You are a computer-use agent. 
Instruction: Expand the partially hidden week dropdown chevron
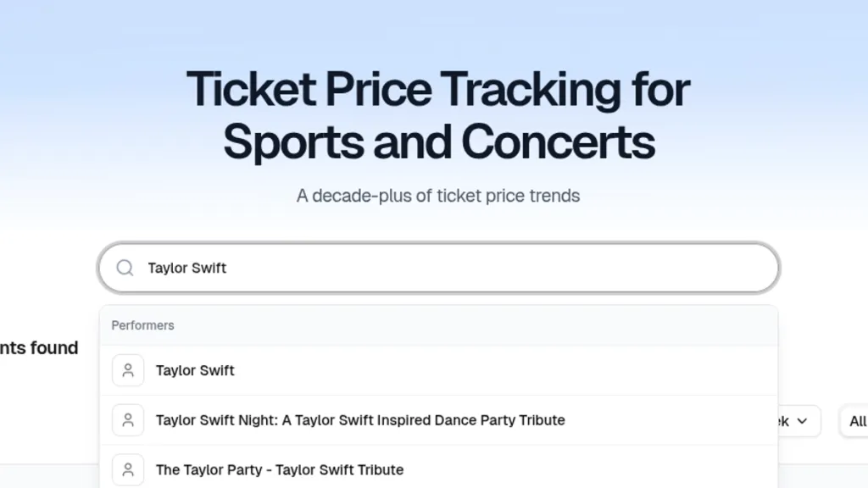(801, 421)
